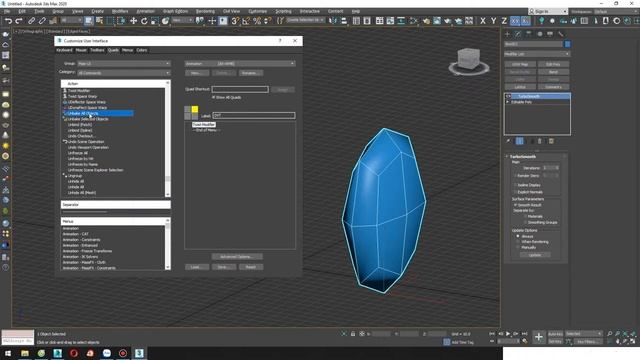Open the Workspaces dropdown
640x360 pixels.
tap(616, 11)
